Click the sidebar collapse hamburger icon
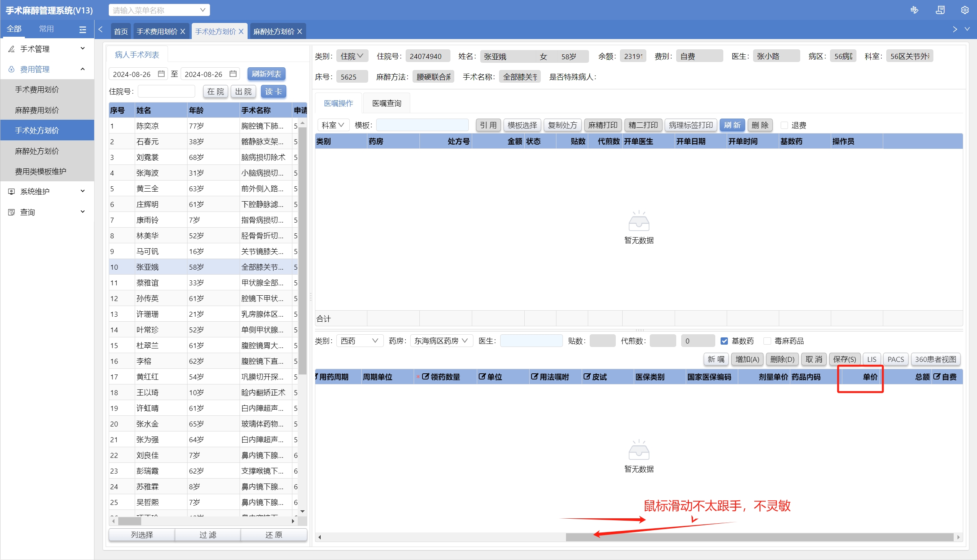This screenshot has width=977, height=560. point(82,29)
